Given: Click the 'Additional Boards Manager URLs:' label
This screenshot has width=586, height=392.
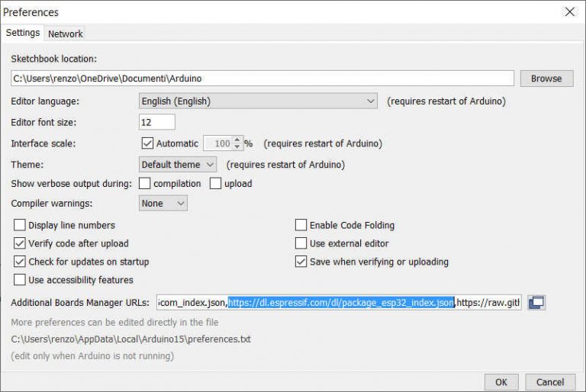Looking at the screenshot, I should [80, 302].
